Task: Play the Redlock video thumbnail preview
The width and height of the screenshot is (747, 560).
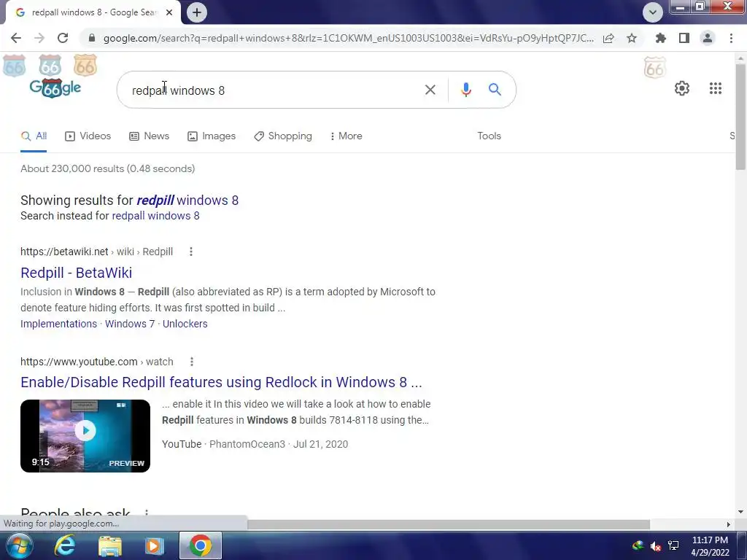Action: (x=85, y=436)
